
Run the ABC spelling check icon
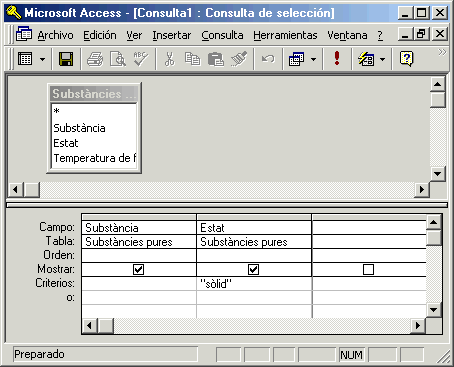(141, 59)
